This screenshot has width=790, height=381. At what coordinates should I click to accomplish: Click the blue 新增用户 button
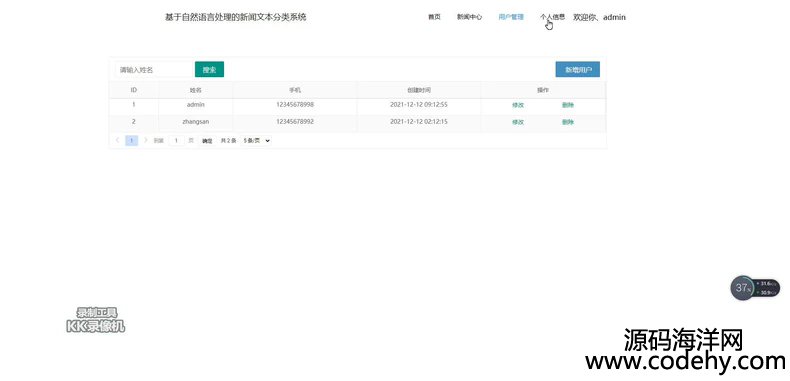577,70
